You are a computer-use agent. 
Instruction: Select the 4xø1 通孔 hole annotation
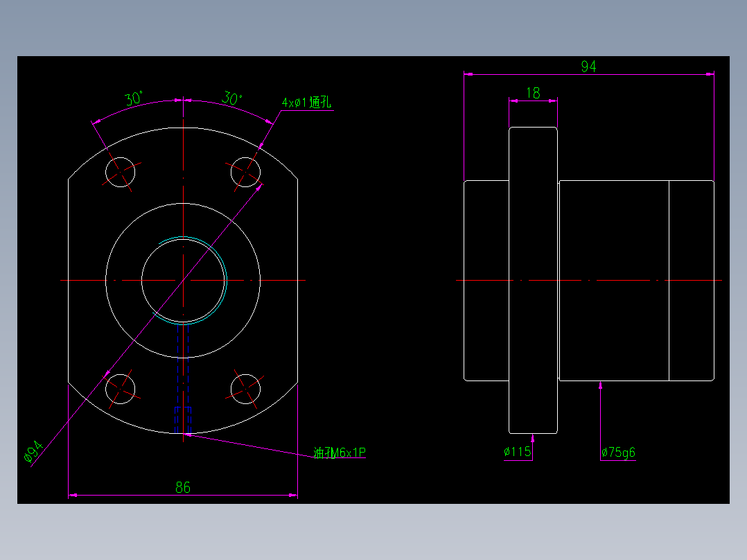(306, 103)
